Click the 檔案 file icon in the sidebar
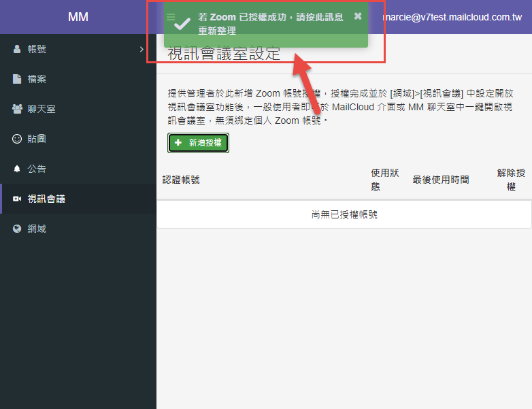This screenshot has height=409, width=532. 16,79
